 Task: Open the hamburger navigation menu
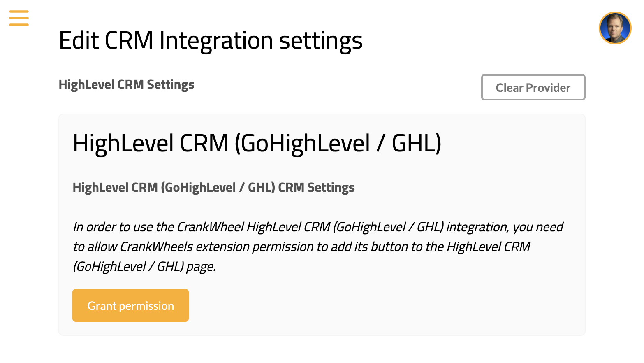(19, 18)
